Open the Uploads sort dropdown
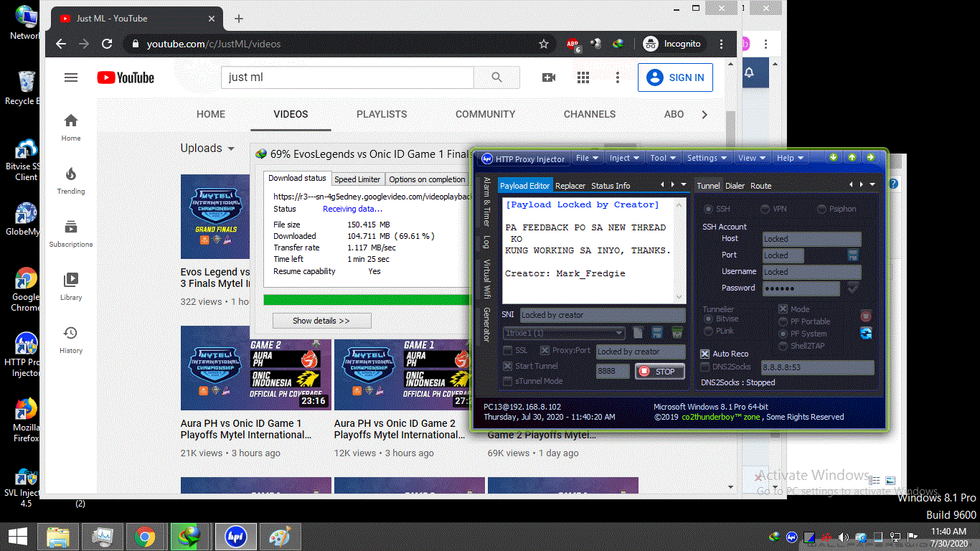The width and height of the screenshot is (980, 551). click(x=207, y=149)
